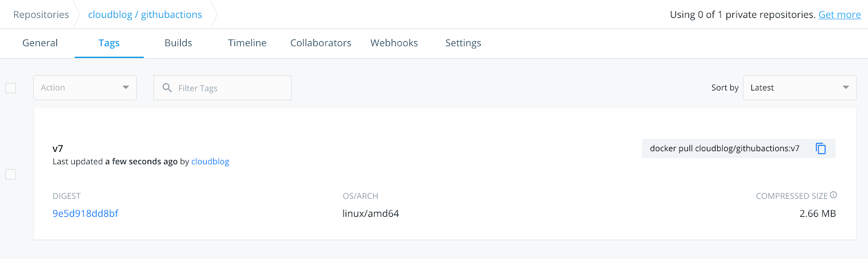
Task: Open the General tab
Action: coord(40,43)
